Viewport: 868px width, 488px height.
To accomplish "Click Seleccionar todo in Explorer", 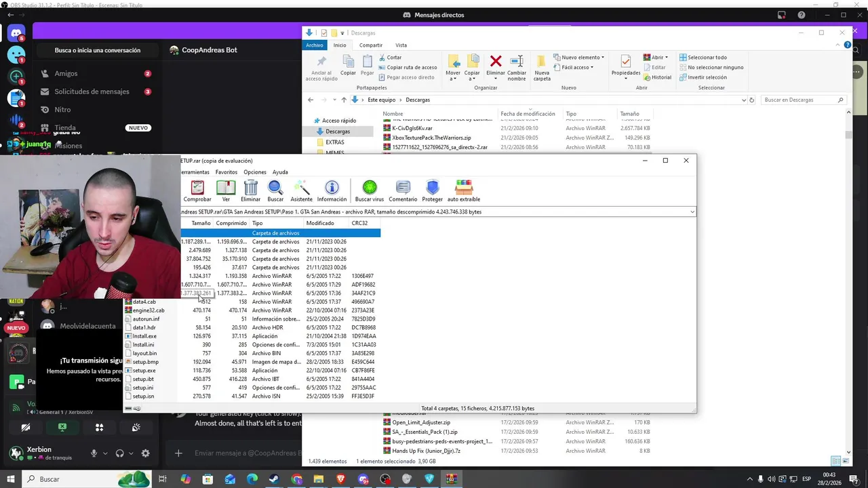I will click(703, 58).
